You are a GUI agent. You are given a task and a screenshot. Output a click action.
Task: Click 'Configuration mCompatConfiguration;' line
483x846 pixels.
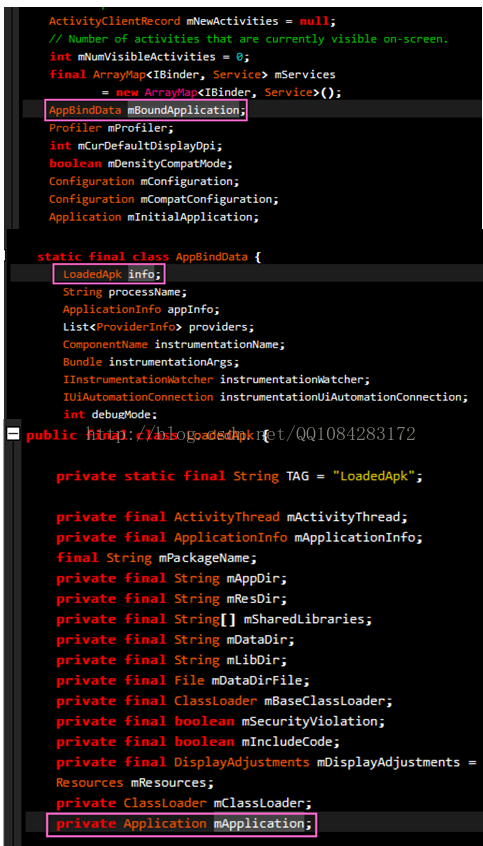pyautogui.click(x=164, y=199)
